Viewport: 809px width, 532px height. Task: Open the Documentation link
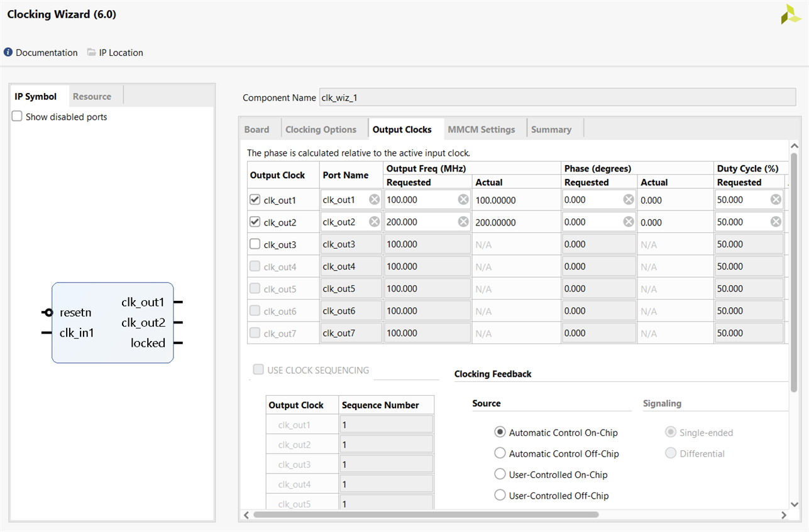pyautogui.click(x=47, y=53)
